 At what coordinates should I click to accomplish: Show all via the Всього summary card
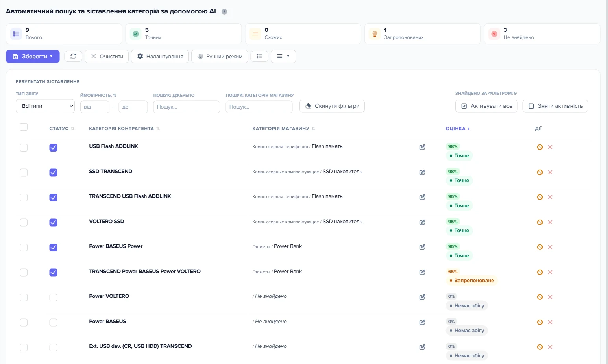64,34
